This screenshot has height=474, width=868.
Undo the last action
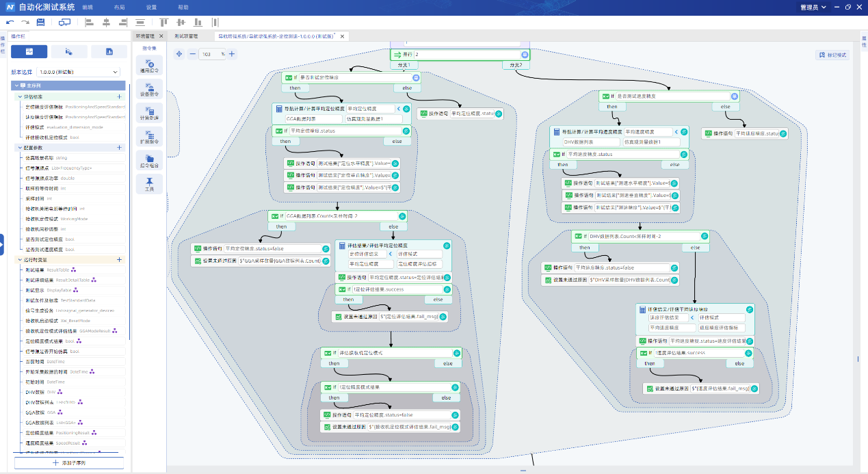click(10, 22)
